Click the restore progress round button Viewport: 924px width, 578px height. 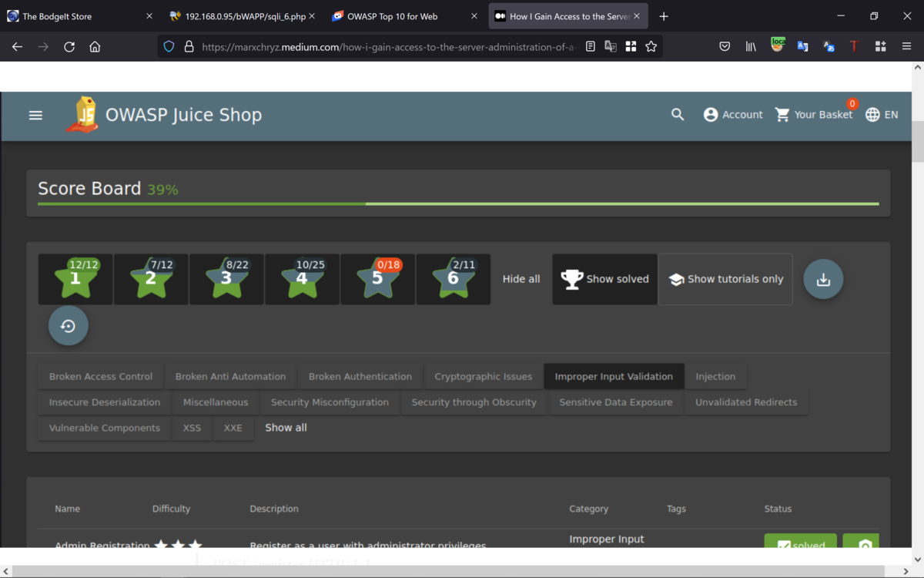coord(69,326)
